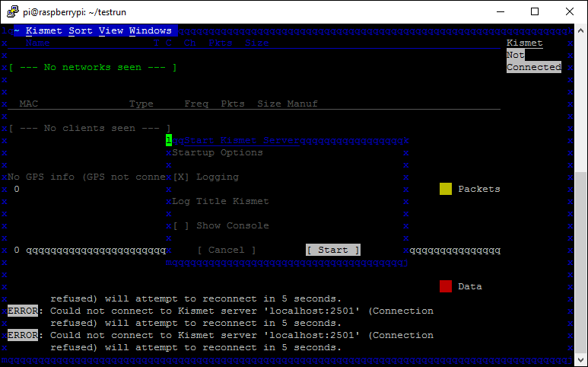Screen dimensions: 588x367
Task: Click the 'Startup Options' label
Action: point(218,152)
